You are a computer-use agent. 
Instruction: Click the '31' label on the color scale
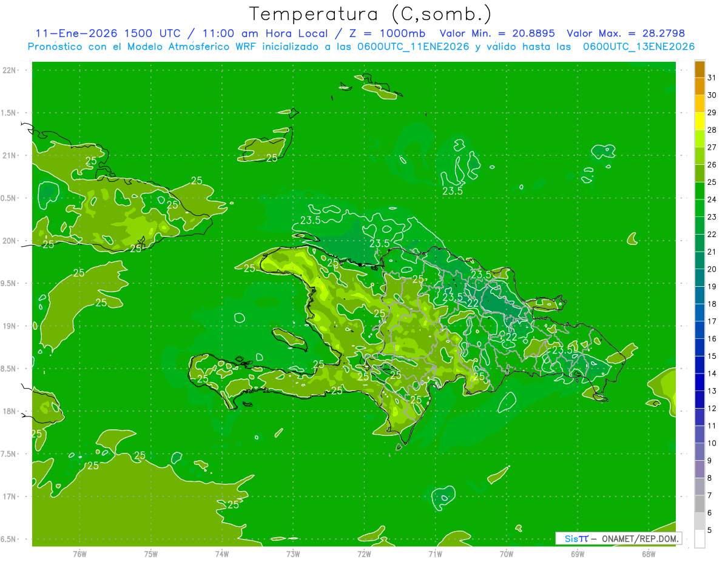(x=712, y=78)
